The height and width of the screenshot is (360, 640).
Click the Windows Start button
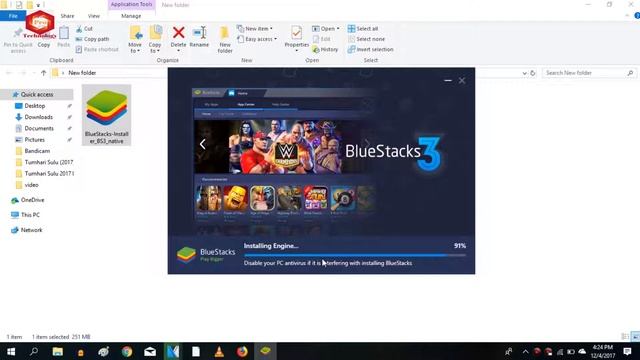tap(11, 351)
